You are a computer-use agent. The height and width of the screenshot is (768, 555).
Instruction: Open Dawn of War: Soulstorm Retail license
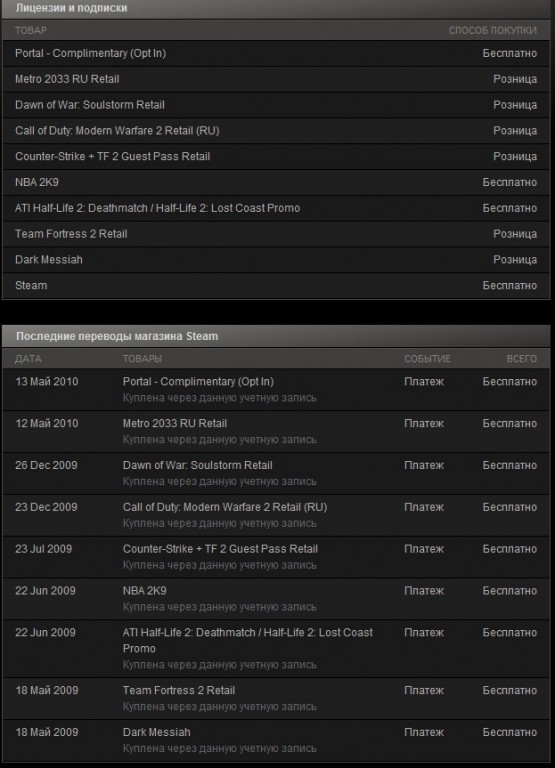pos(276,105)
